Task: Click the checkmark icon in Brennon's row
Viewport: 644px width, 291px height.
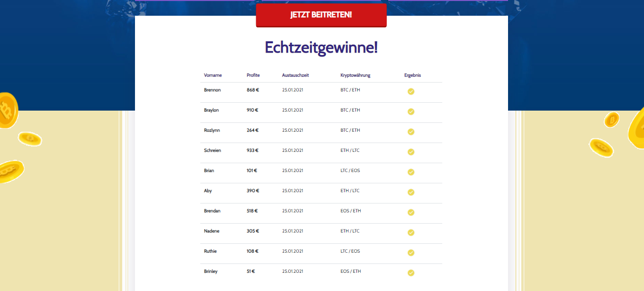Action: coord(411,91)
